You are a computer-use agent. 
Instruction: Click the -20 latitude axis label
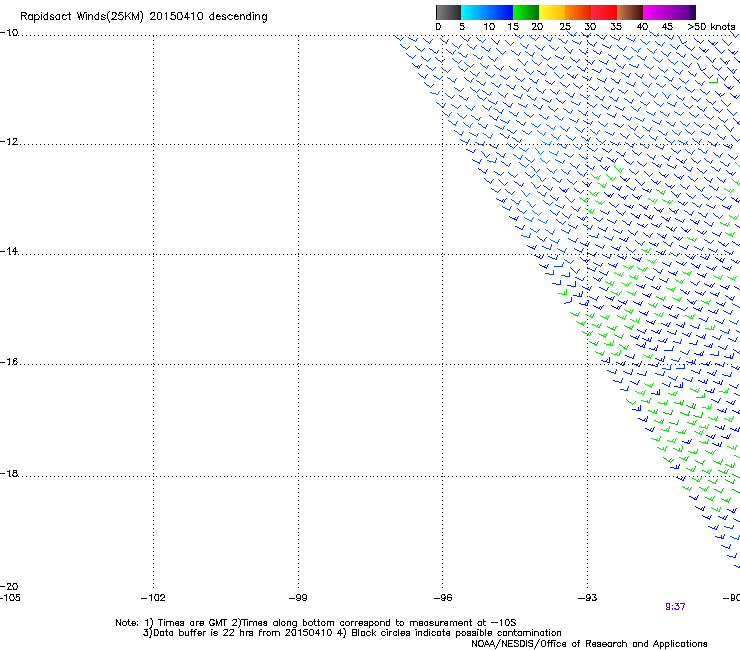[9, 586]
